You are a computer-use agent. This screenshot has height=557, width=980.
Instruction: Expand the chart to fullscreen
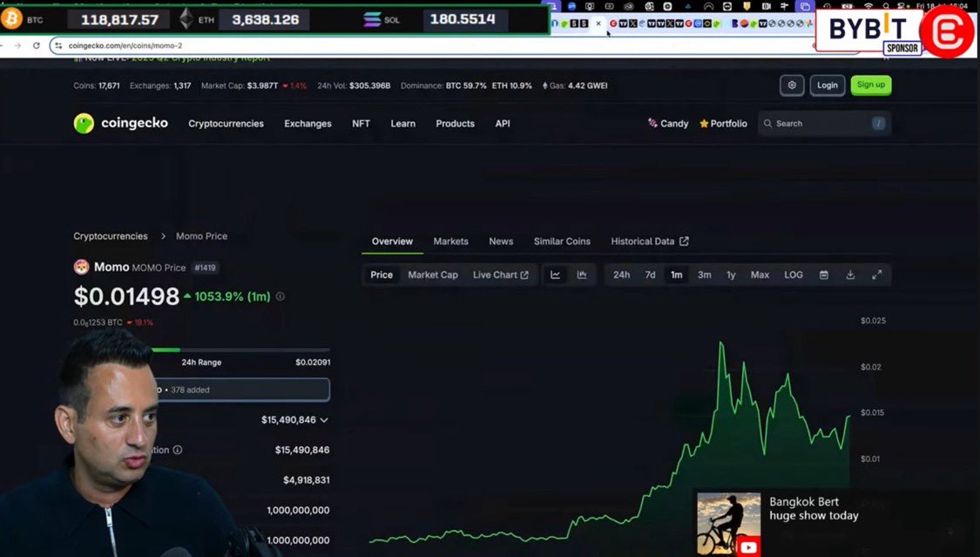[877, 275]
